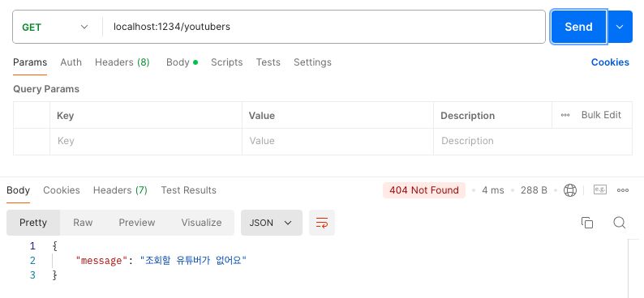
Task: Select the response Body tab
Action: (x=18, y=190)
